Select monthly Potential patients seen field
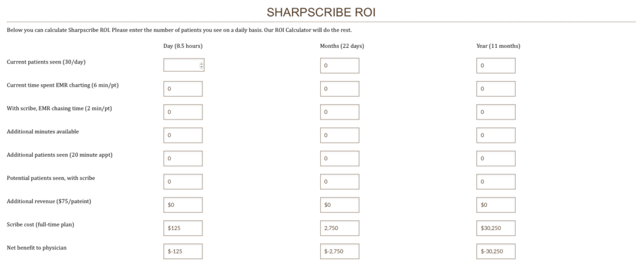The height and width of the screenshot is (266, 644). [340, 182]
